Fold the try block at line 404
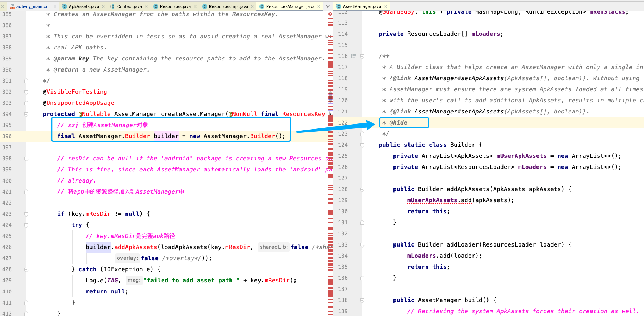This screenshot has width=644, height=316. coord(26,225)
